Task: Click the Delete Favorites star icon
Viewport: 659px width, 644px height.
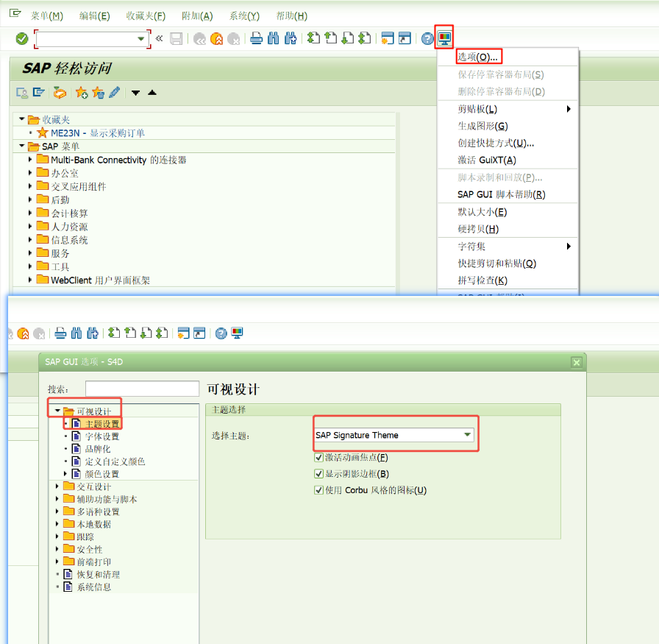Action: click(99, 93)
